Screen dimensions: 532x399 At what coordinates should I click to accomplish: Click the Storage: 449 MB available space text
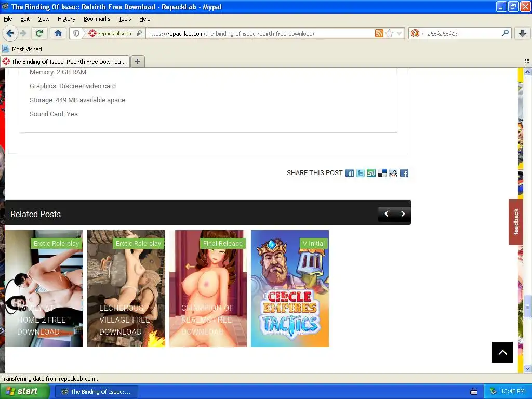(x=77, y=100)
